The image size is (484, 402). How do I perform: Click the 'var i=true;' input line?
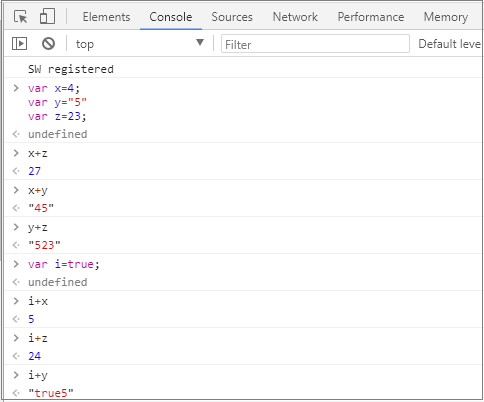[64, 264]
